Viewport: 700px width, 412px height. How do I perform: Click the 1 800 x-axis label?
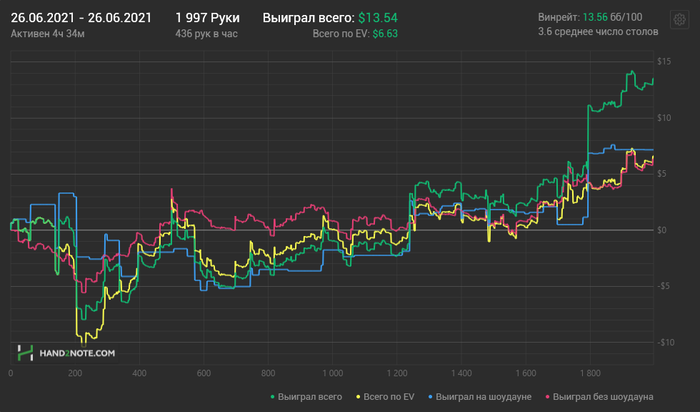tap(590, 374)
